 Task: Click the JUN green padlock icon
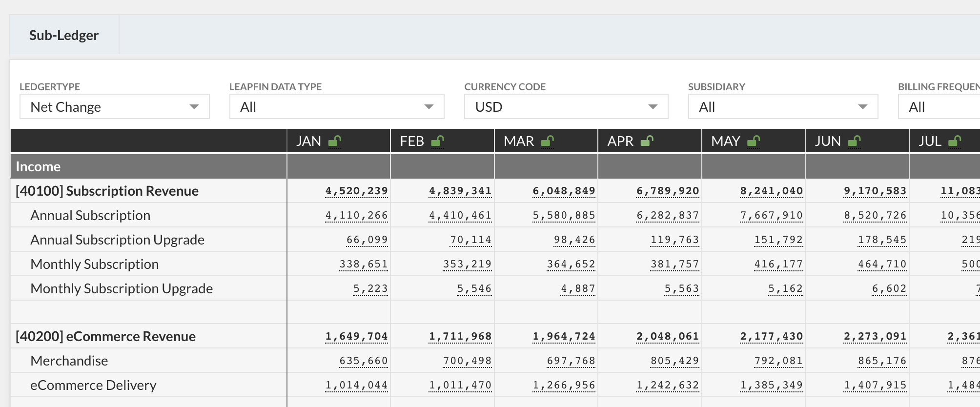(x=854, y=142)
